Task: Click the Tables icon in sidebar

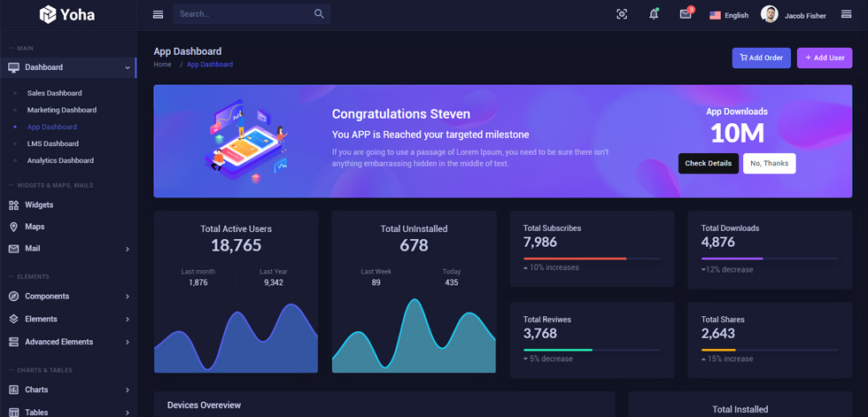Action: 14,413
